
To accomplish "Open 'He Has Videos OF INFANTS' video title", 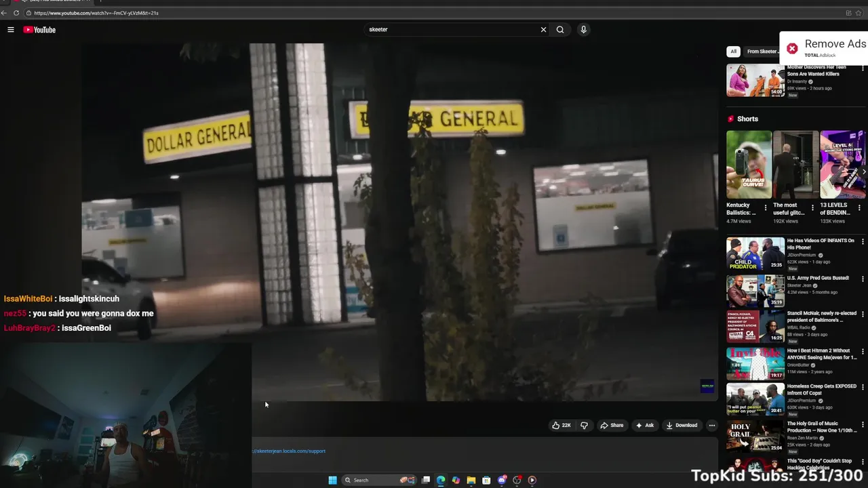I will 821,244.
